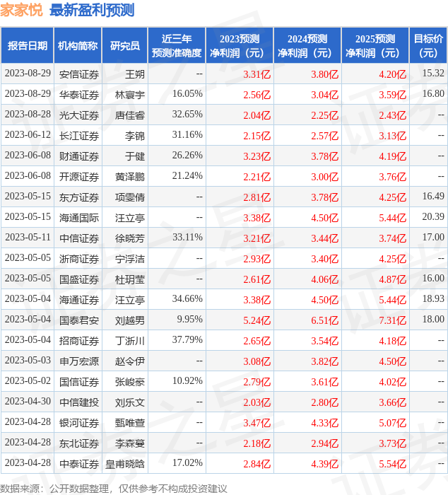Click the 财通证券 institution cell
The height and width of the screenshot is (495, 448).
point(79,156)
